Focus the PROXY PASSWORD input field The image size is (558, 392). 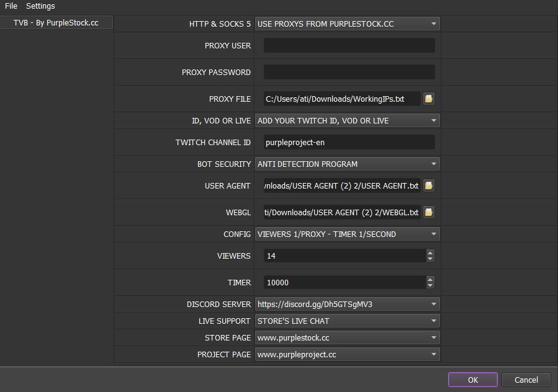[x=349, y=72]
